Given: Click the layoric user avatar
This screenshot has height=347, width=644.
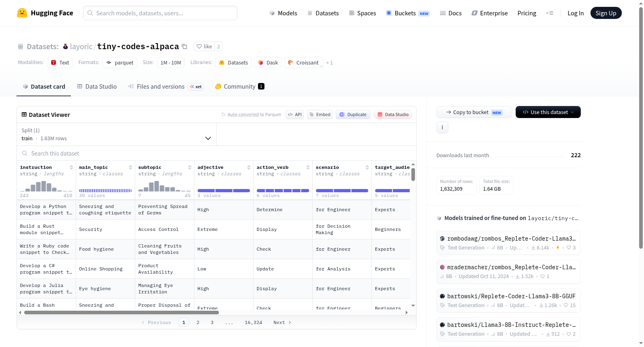Looking at the screenshot, I should 65,46.
